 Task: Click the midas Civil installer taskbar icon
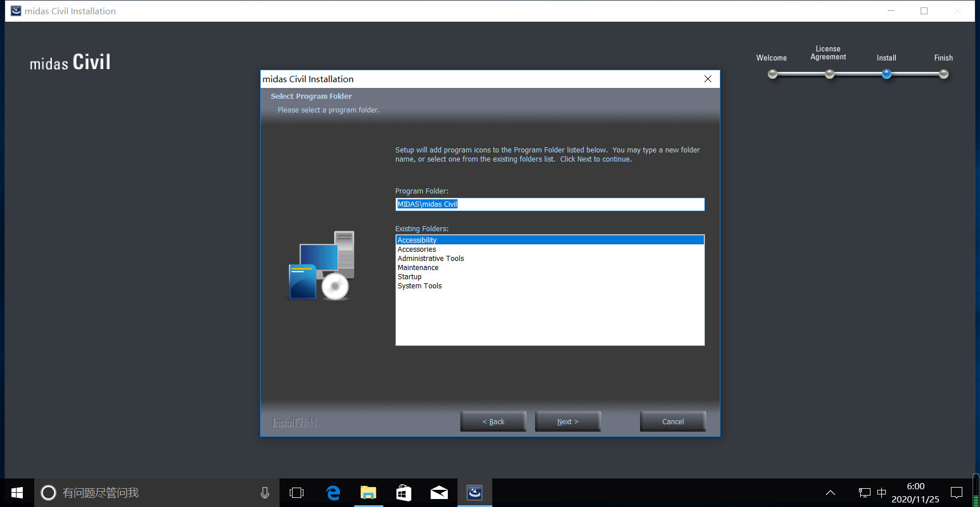(475, 493)
